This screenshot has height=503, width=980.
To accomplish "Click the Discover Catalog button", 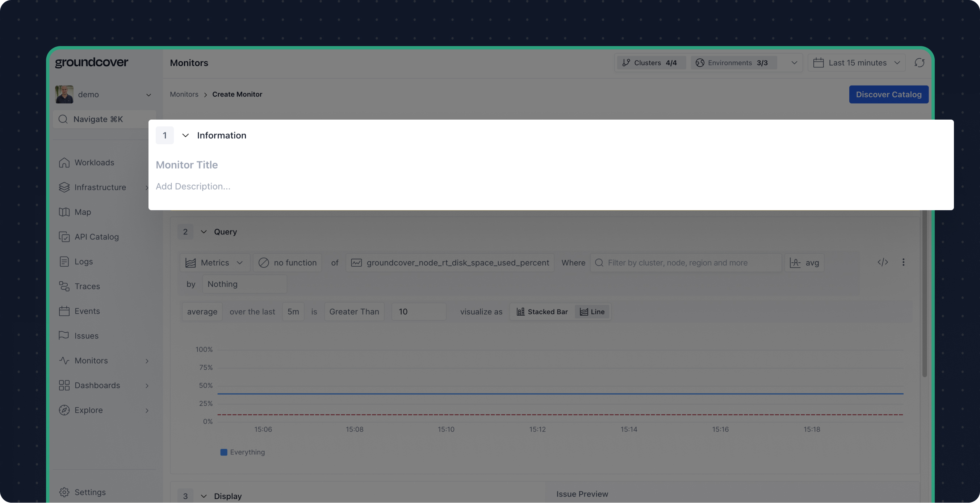I will coord(888,95).
